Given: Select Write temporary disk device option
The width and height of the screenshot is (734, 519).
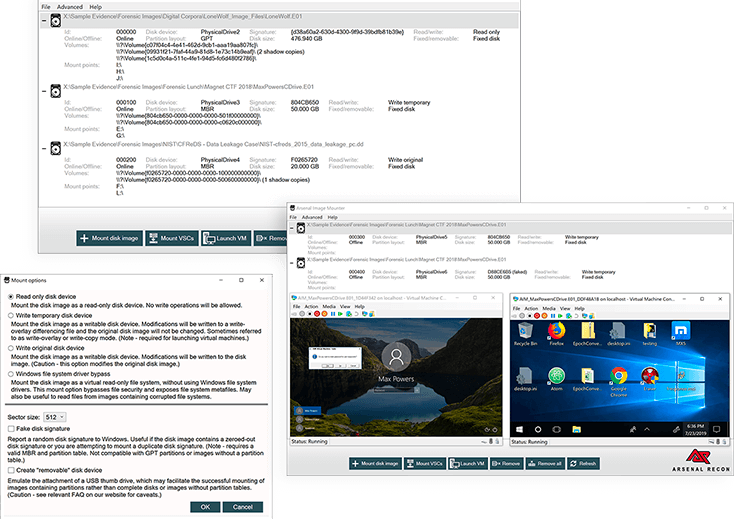Looking at the screenshot, I should [11, 315].
